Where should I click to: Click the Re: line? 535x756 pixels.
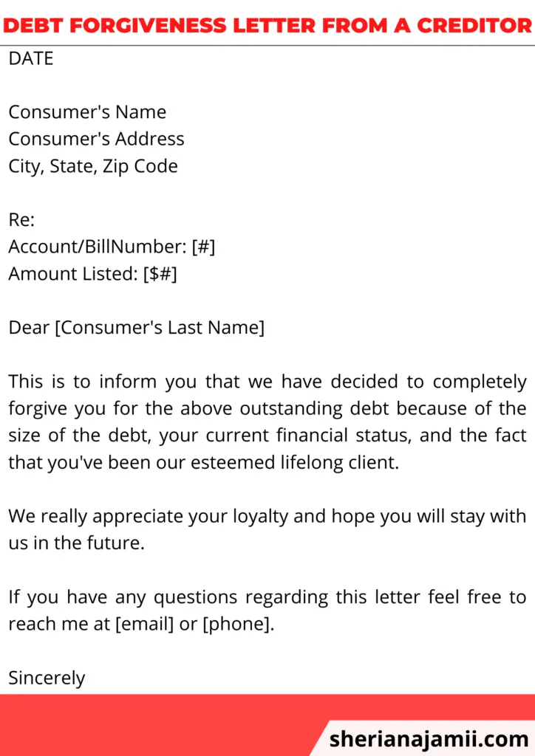click(x=21, y=220)
